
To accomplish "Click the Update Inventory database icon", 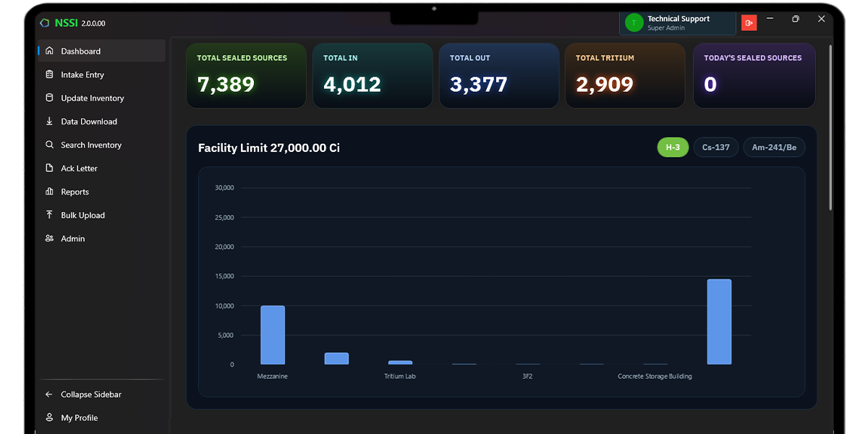I will coord(49,98).
